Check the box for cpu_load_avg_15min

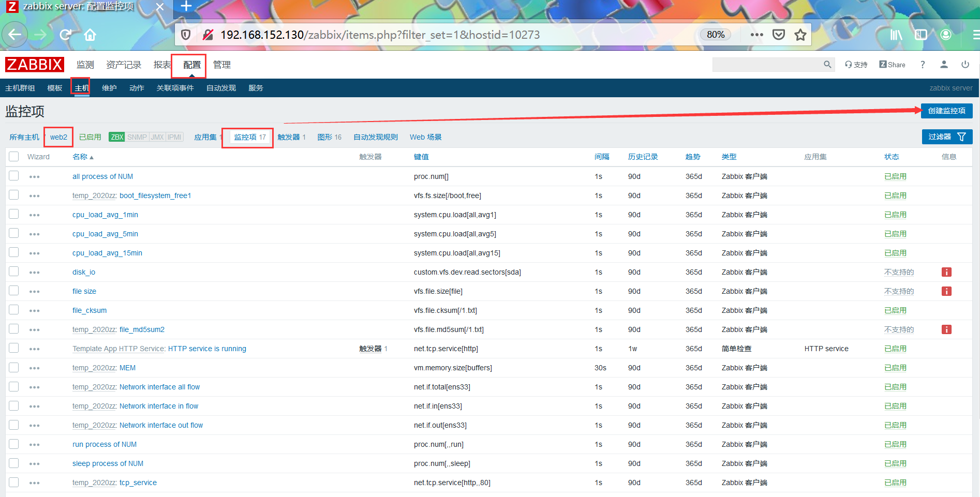(x=14, y=252)
